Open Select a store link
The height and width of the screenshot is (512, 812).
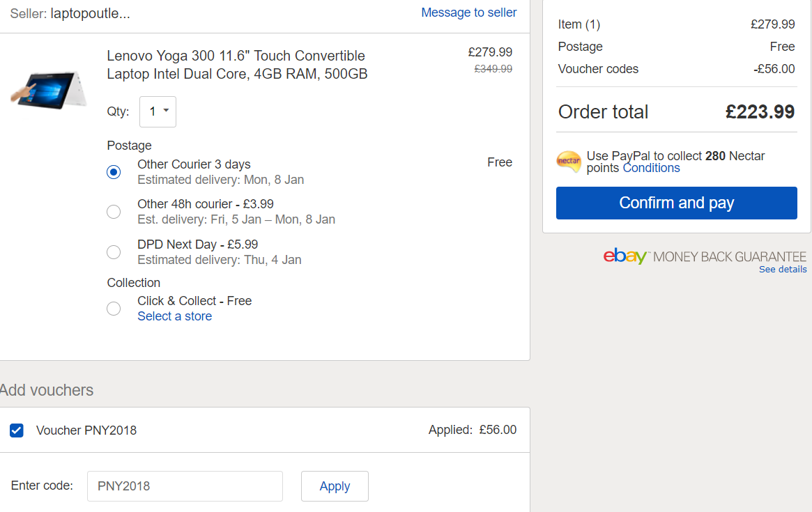(174, 316)
